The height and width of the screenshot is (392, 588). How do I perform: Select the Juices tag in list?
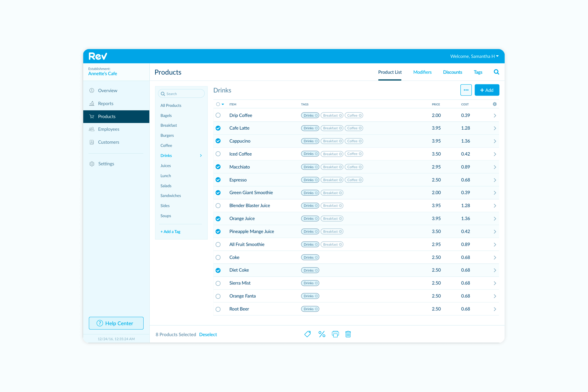tap(166, 166)
